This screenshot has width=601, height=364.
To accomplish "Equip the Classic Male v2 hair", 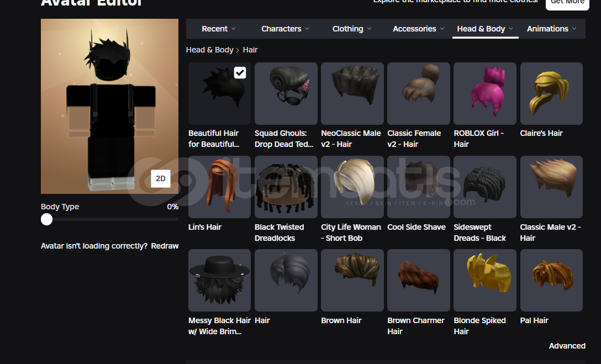I will click(551, 187).
